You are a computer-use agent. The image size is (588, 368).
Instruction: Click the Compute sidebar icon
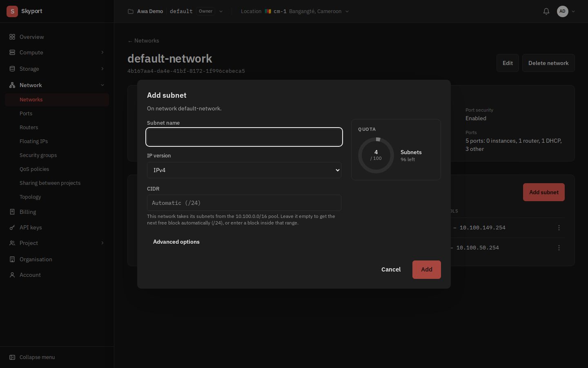(x=12, y=52)
